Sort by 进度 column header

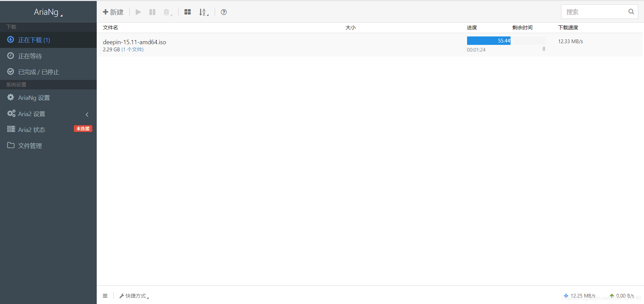(472, 28)
